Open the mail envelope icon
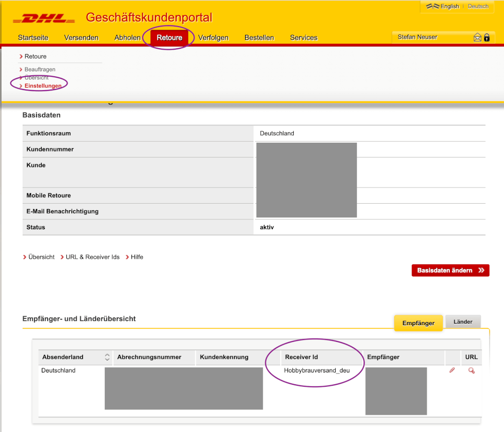This screenshot has height=432, width=504. 477,37
